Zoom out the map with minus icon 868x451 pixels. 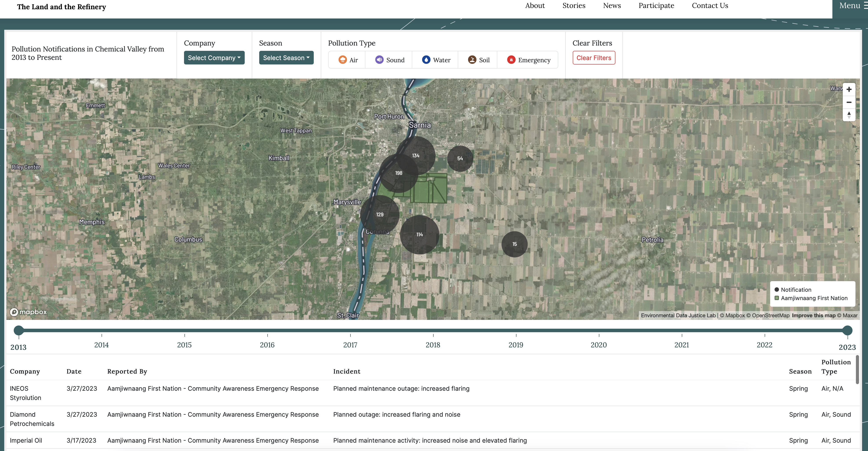pos(849,102)
